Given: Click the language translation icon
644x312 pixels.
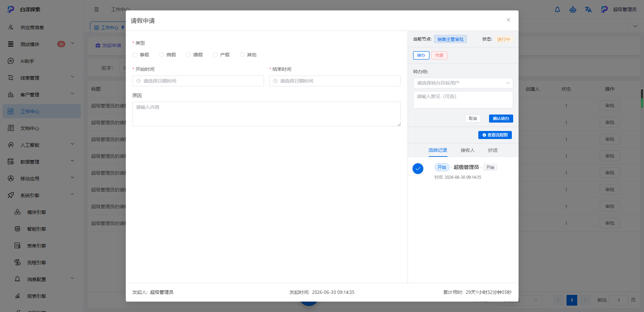Looking at the screenshot, I should click(x=588, y=9).
